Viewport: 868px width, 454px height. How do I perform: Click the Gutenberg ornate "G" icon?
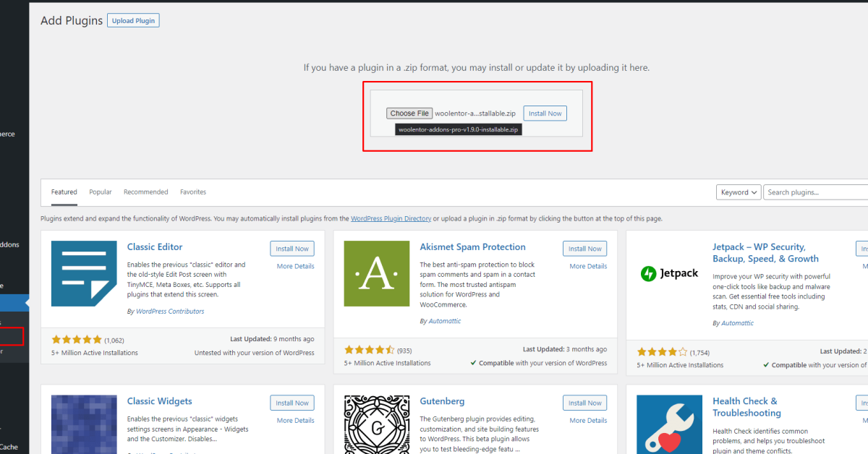pos(376,424)
